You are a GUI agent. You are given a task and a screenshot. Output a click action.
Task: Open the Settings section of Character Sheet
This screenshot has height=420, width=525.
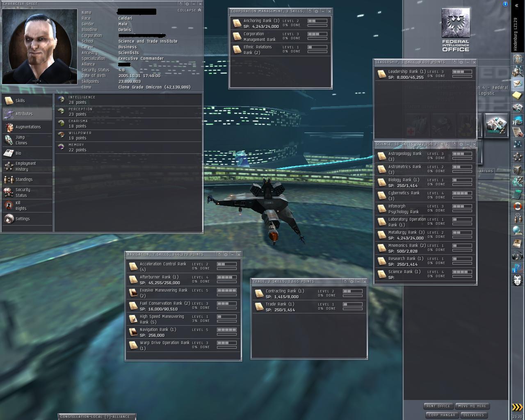click(x=27, y=219)
